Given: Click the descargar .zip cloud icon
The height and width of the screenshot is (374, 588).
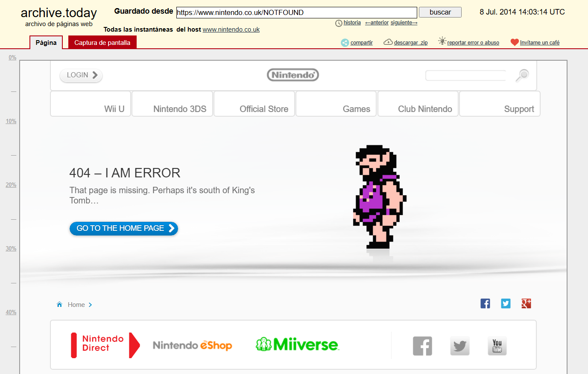Looking at the screenshot, I should pos(388,41).
